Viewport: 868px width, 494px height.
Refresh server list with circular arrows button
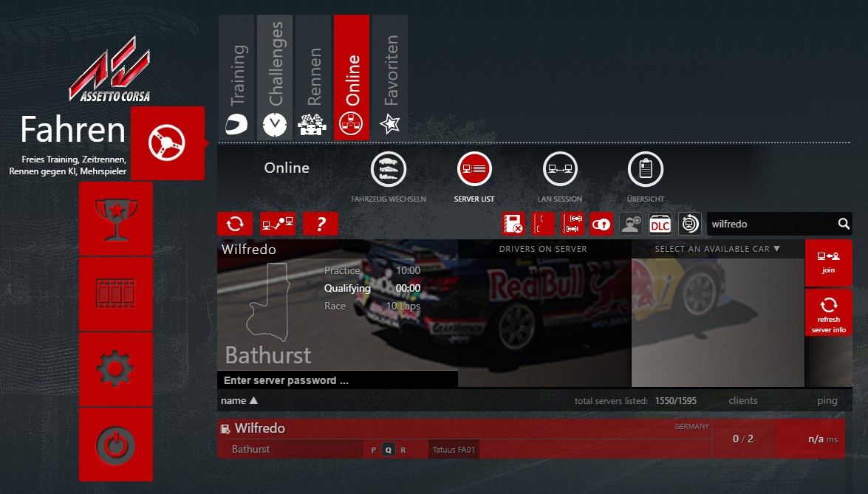pyautogui.click(x=235, y=224)
